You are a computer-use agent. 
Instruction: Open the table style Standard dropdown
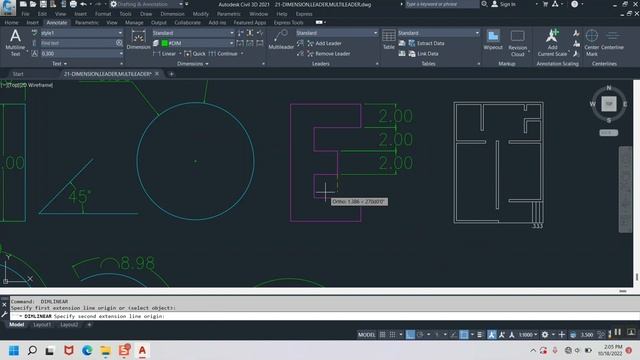click(x=438, y=33)
